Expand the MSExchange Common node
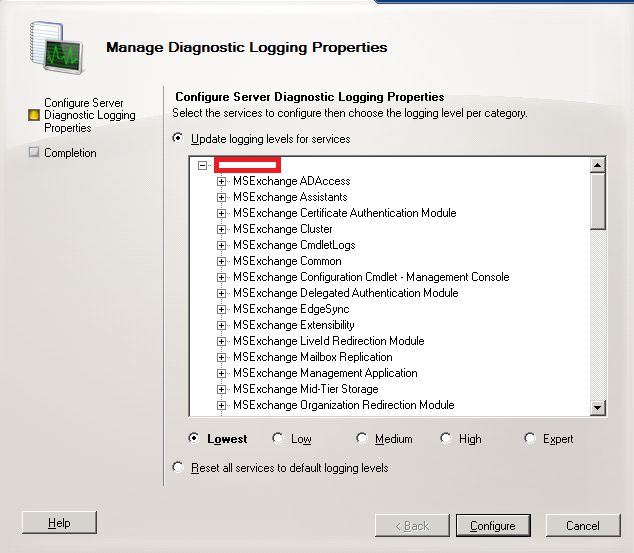Image resolution: width=634 pixels, height=553 pixels. [221, 261]
